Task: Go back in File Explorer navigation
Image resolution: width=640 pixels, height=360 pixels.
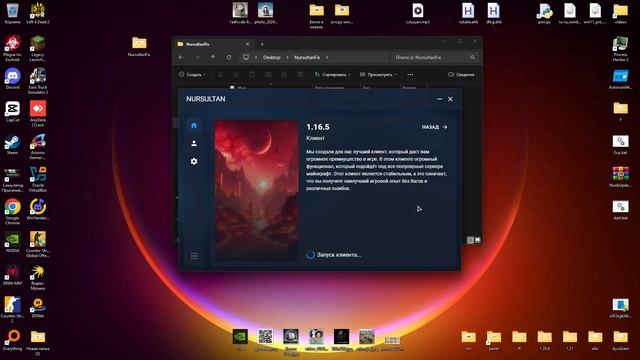Action: coord(181,58)
